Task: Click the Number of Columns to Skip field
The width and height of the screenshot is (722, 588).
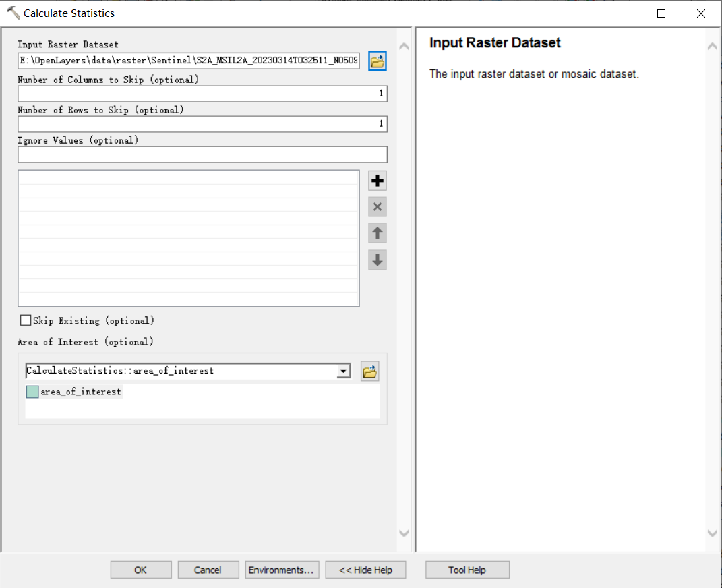Action: click(202, 94)
